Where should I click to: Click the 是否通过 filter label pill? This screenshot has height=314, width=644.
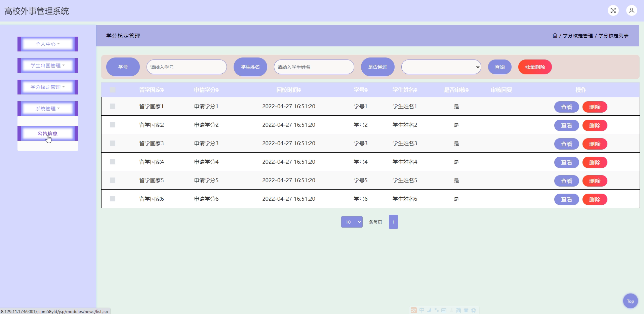378,67
